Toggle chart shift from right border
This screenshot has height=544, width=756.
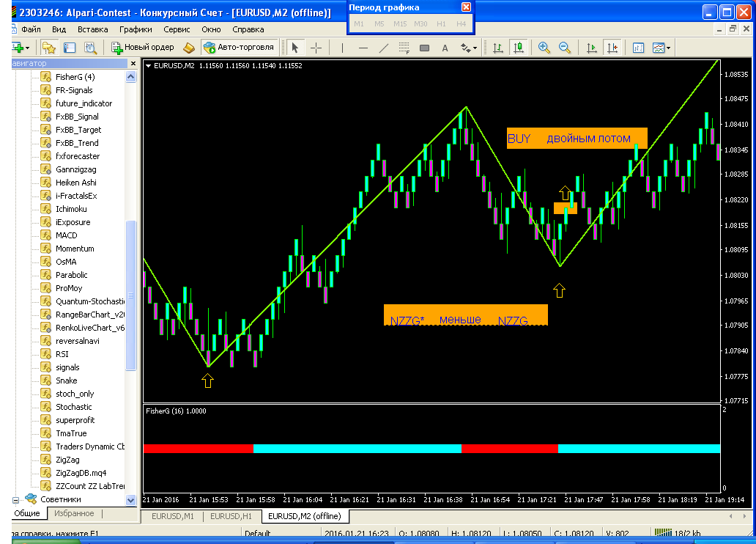point(612,48)
